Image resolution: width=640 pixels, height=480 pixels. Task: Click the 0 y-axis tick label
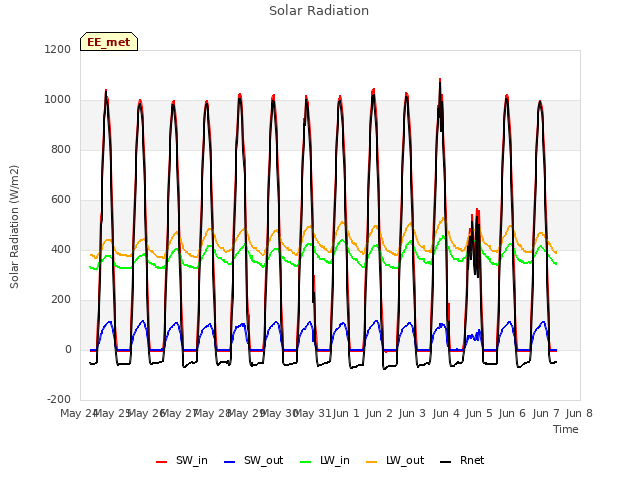point(68,349)
